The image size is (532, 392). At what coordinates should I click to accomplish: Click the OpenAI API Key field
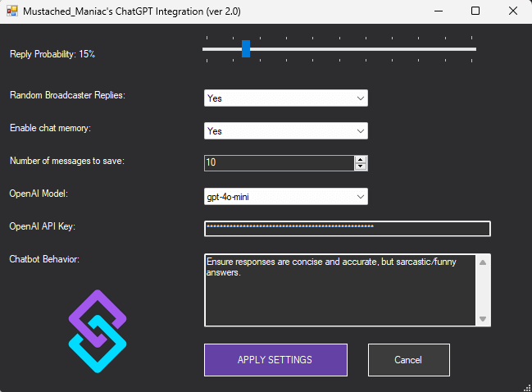pyautogui.click(x=347, y=229)
